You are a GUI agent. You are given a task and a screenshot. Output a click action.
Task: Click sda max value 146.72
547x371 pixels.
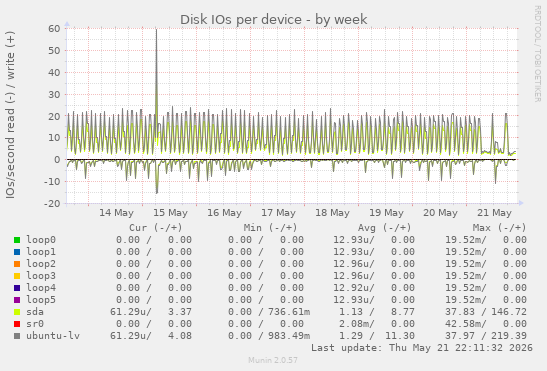tap(509, 312)
